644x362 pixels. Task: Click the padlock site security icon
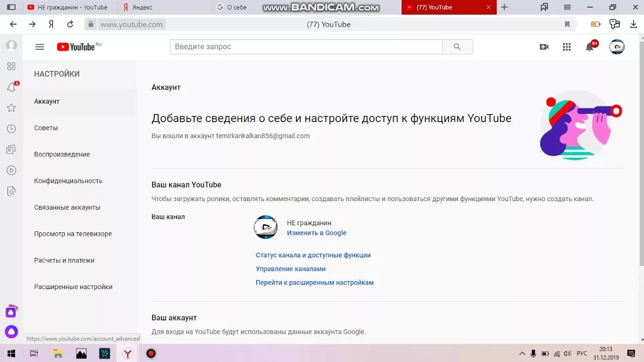[x=91, y=24]
